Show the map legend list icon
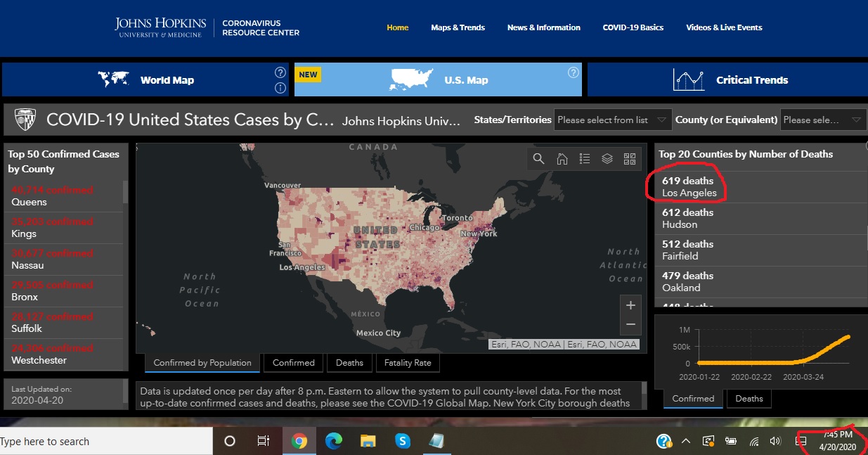The height and width of the screenshot is (455, 868). [x=584, y=159]
